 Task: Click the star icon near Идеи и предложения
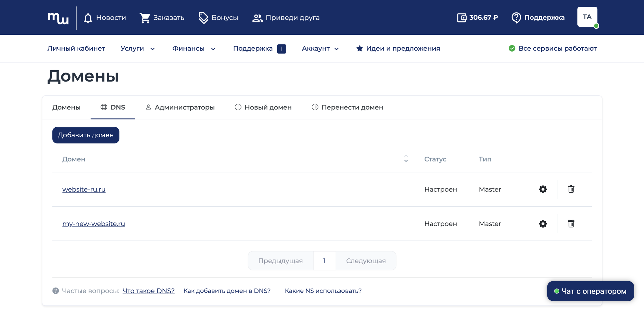pyautogui.click(x=360, y=49)
